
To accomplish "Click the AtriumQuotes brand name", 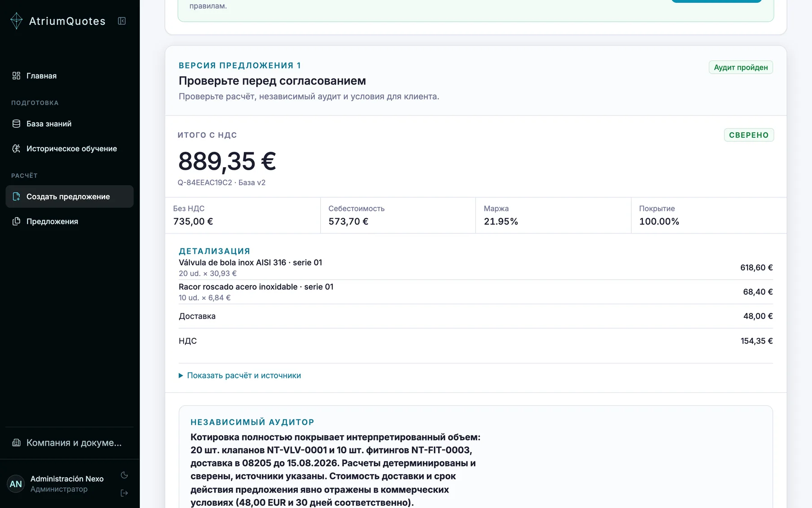I will [x=67, y=21].
